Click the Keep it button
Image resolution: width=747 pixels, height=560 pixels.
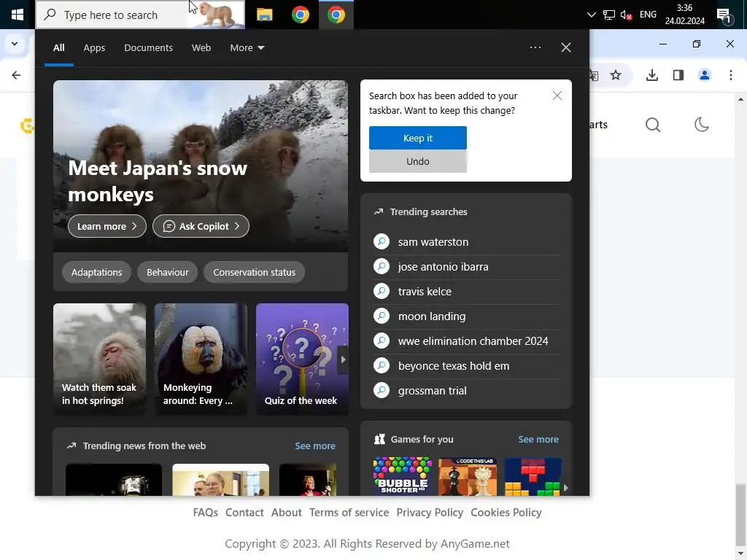418,138
